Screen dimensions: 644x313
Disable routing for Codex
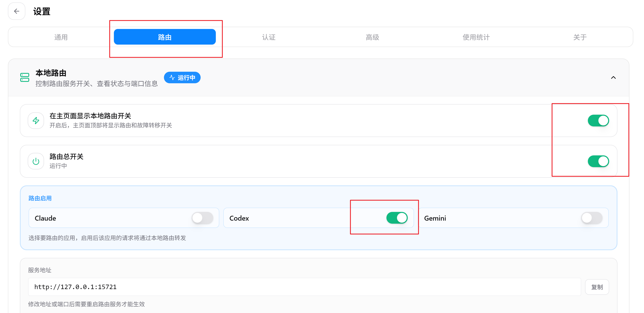point(397,218)
